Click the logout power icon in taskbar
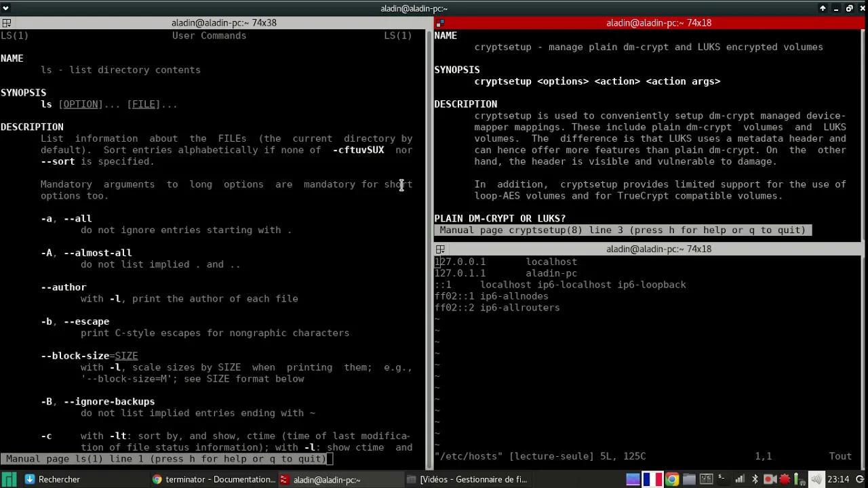The height and width of the screenshot is (488, 868). (860, 479)
